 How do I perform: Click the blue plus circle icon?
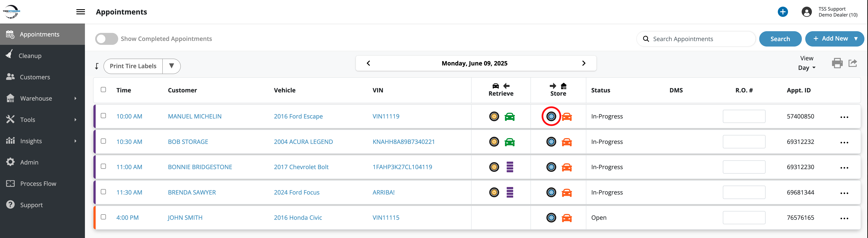pos(782,12)
